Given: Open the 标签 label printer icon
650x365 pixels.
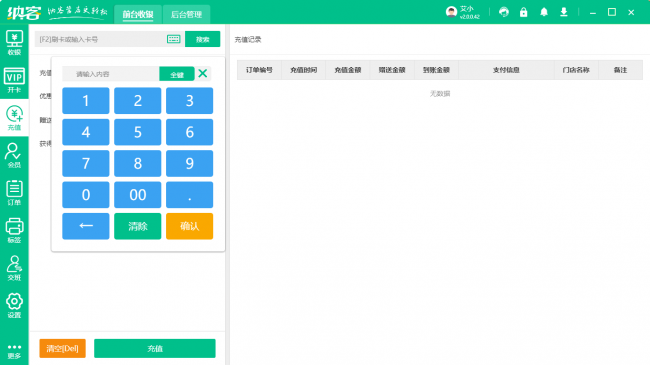Looking at the screenshot, I should [14, 231].
